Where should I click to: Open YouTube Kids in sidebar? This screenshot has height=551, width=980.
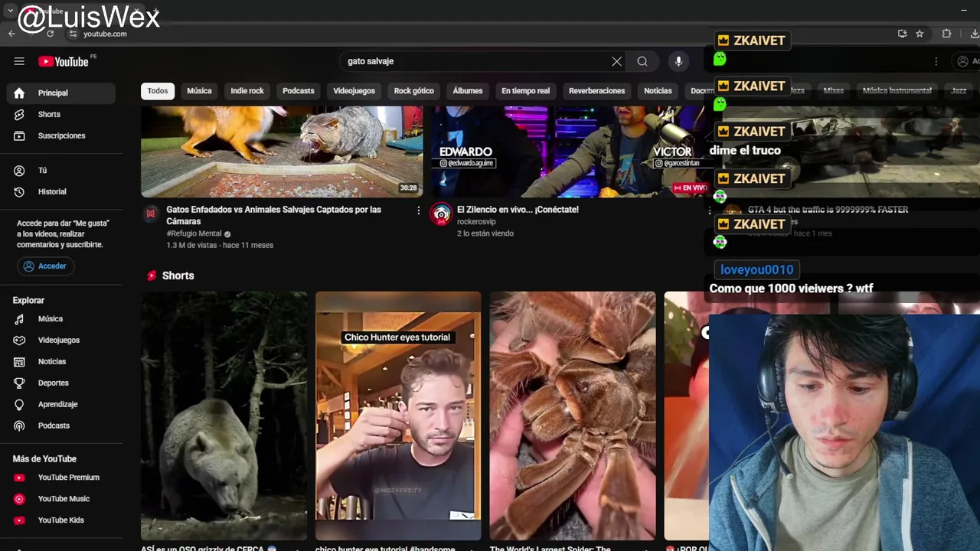coord(61,520)
